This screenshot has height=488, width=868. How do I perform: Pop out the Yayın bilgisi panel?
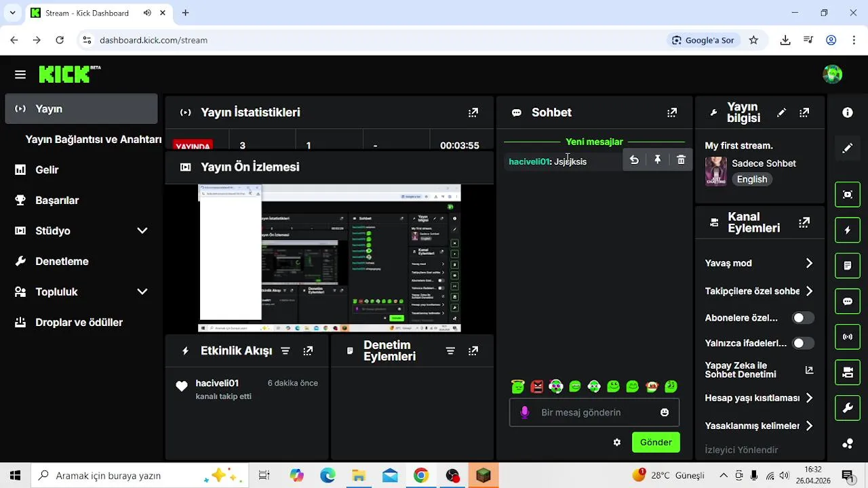[x=804, y=113]
